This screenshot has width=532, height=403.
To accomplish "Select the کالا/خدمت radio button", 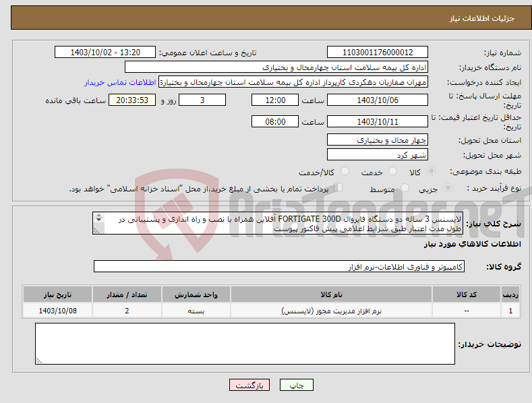I will (x=345, y=171).
